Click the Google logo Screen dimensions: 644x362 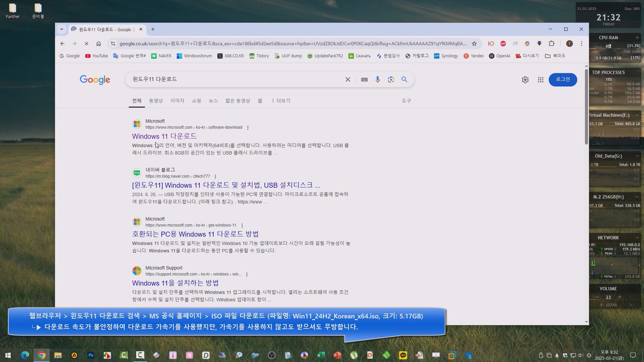point(95,80)
